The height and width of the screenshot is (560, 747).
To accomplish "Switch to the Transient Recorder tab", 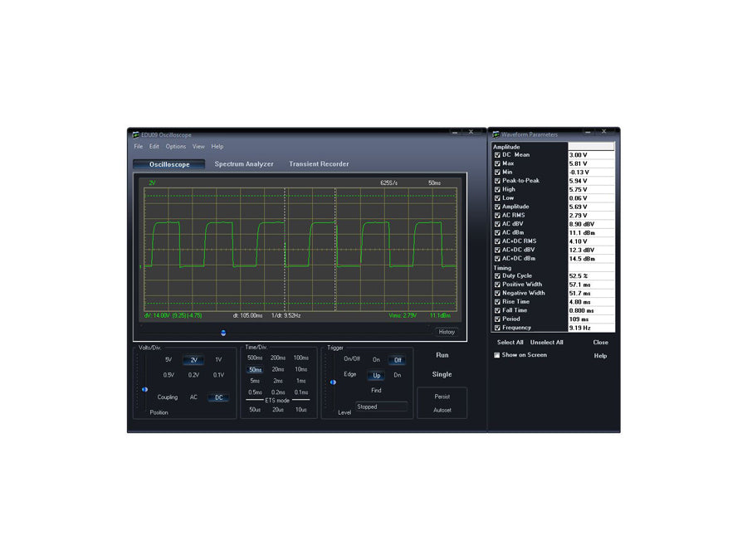I will pos(319,164).
